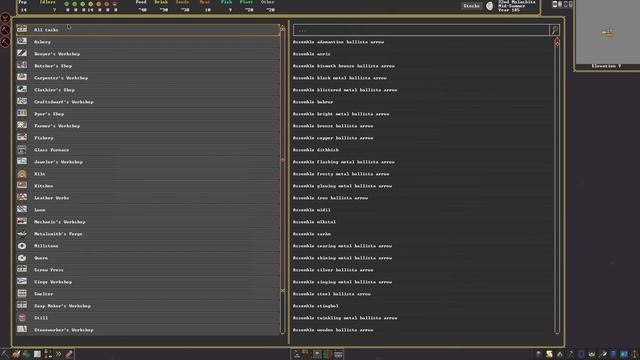Click the Mechanic's Workshop icon
Screen dimensions: 640x360
point(22,222)
